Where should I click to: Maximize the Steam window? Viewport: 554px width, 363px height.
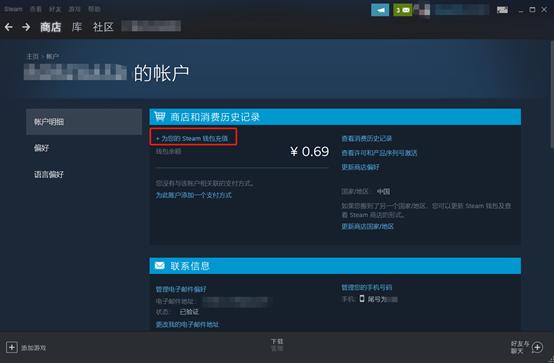click(532, 10)
